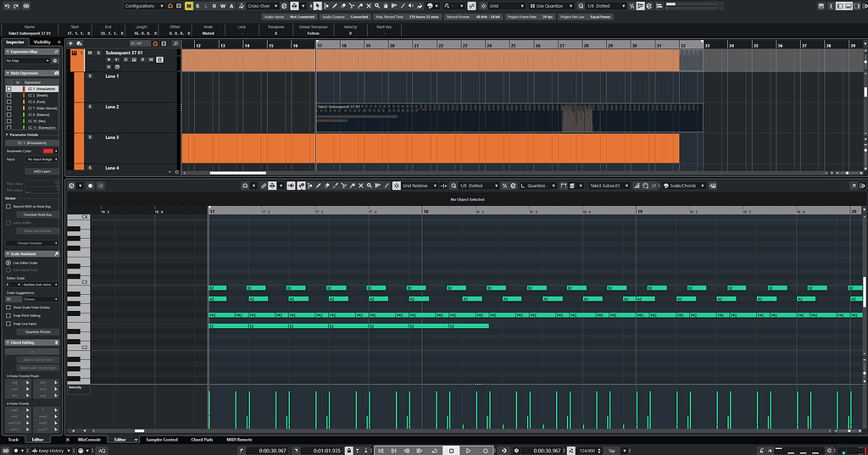Select the Draw pencil tool in top toolbar
The width and height of the screenshot is (868, 455).
click(x=334, y=6)
